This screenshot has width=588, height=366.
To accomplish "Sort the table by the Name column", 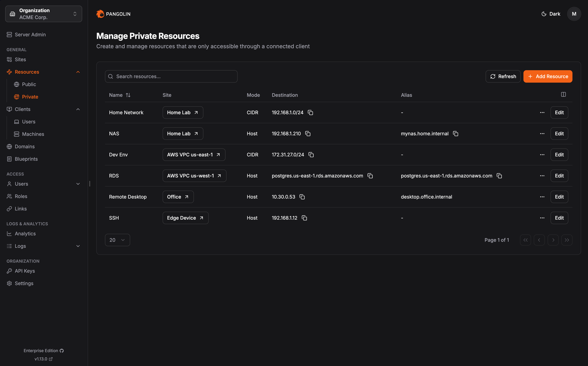I will (128, 95).
